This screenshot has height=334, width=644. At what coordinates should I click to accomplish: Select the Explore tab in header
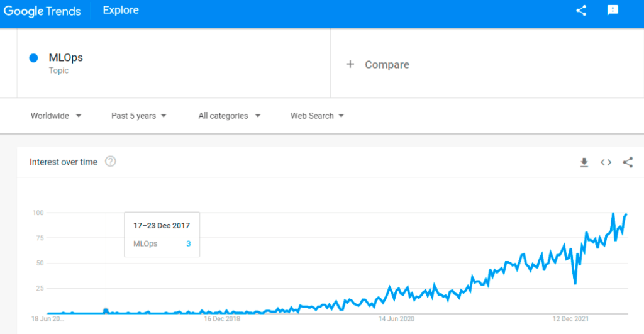coord(121,10)
